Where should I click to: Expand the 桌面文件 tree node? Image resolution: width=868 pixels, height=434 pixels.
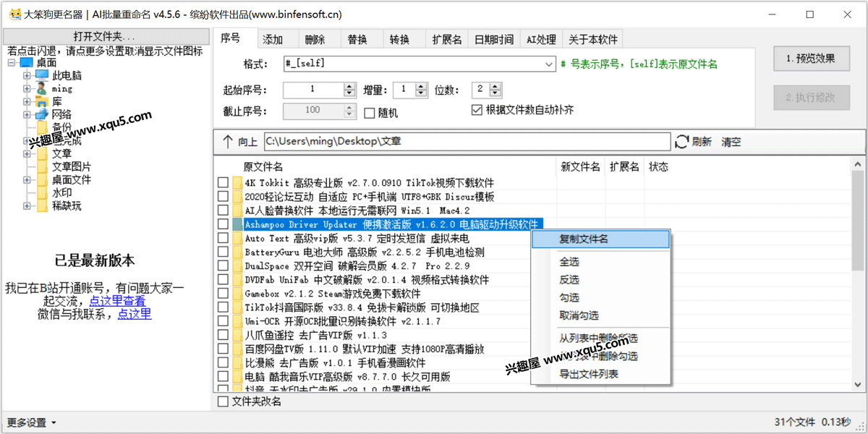click(27, 179)
